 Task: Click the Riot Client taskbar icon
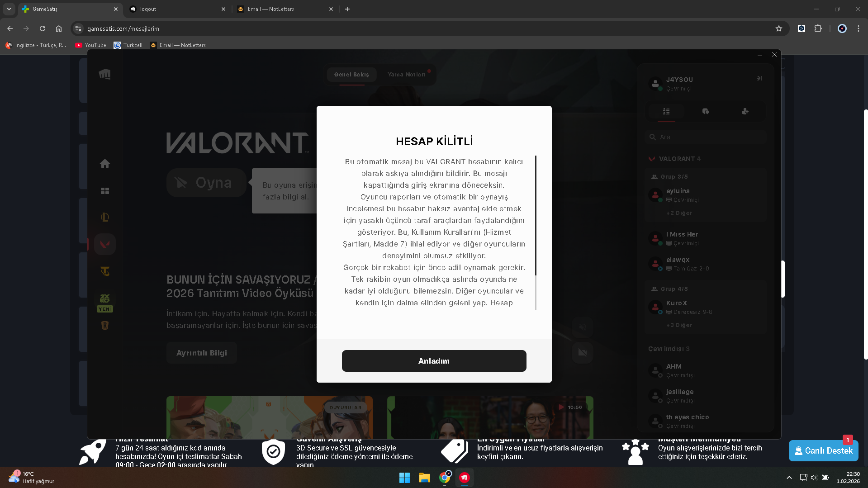pos(465,478)
